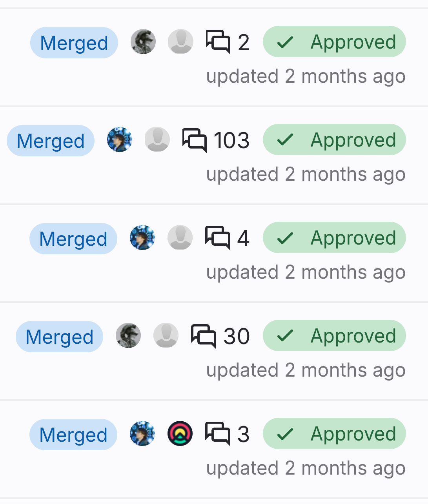428x504 pixels.
Task: Click the Merged badge in the first row
Action: pyautogui.click(x=74, y=43)
